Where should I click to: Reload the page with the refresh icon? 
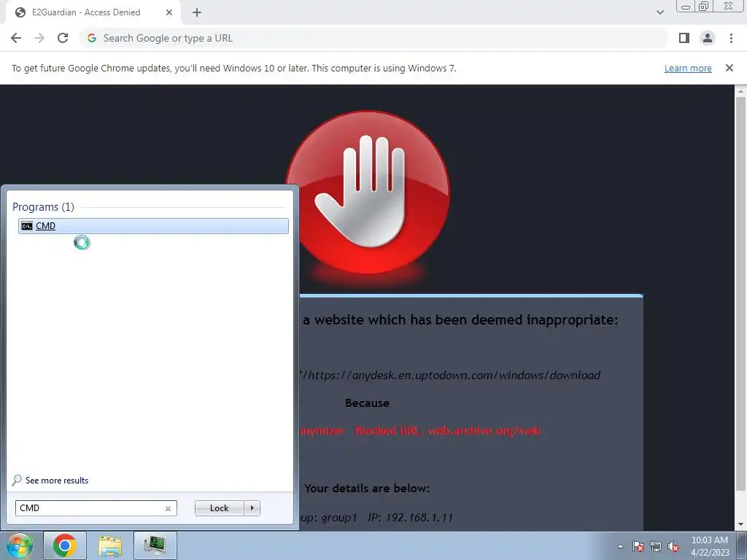point(63,38)
